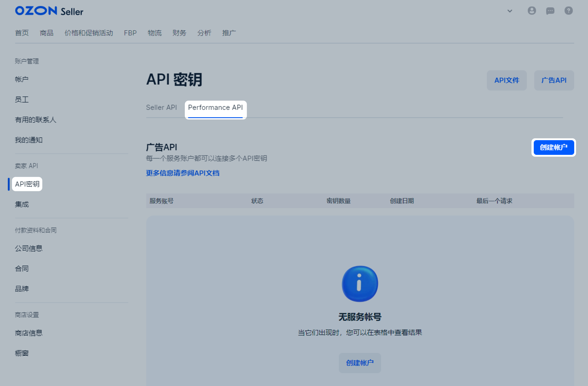This screenshot has width=588, height=386.
Task: Open 集成 in sidebar
Action: [x=22, y=204]
